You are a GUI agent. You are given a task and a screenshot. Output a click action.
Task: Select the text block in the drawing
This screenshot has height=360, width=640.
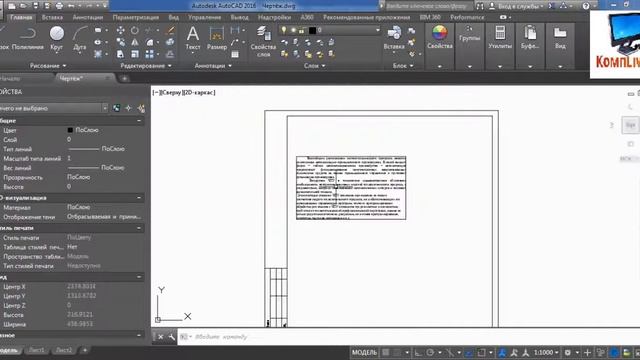351,188
